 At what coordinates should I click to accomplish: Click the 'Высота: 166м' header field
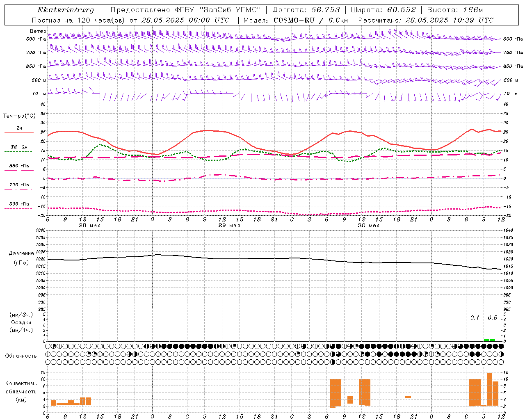pos(455,10)
